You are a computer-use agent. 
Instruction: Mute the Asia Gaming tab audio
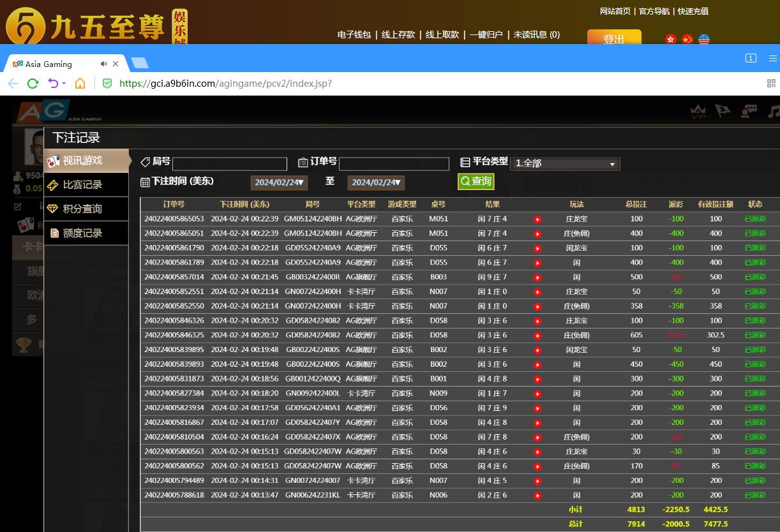pos(103,64)
